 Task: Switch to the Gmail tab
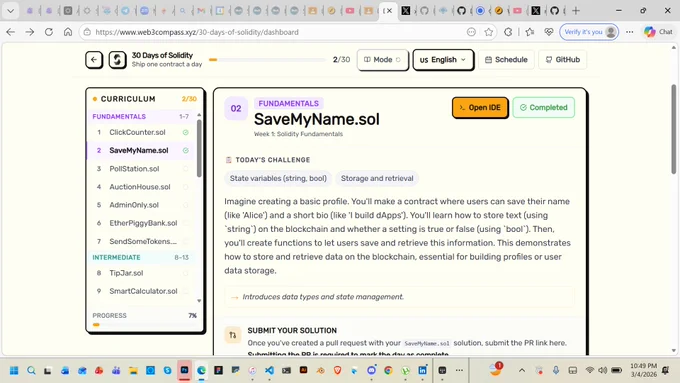click(x=201, y=11)
